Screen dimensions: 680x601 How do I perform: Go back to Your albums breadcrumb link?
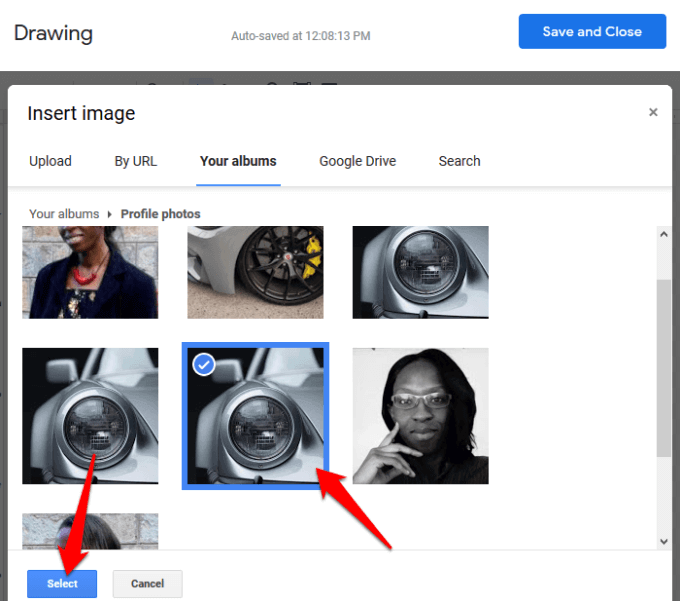(64, 214)
